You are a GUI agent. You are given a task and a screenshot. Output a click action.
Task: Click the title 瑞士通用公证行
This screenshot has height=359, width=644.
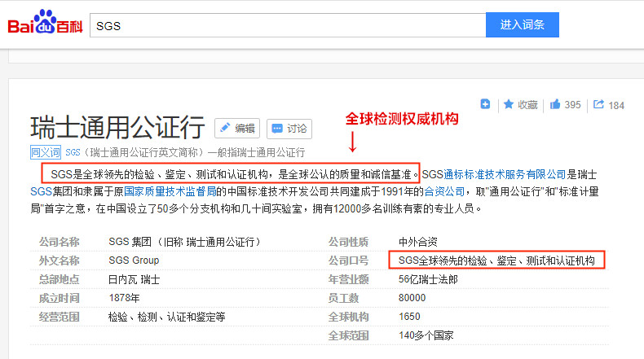[117, 127]
